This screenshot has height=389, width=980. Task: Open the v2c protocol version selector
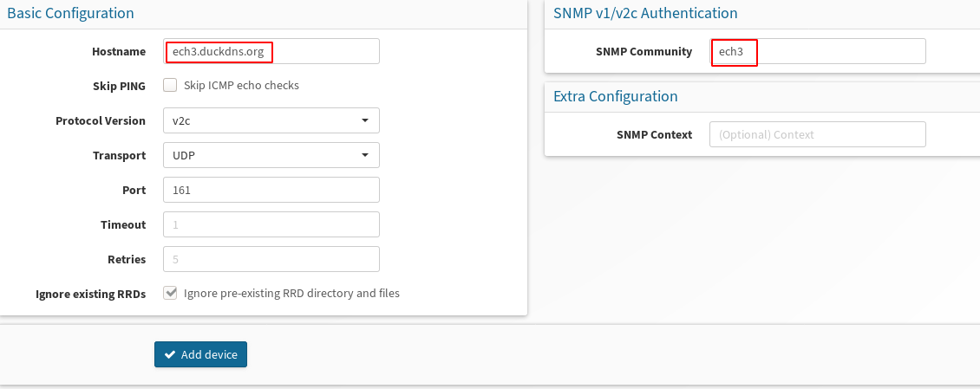pyautogui.click(x=271, y=120)
